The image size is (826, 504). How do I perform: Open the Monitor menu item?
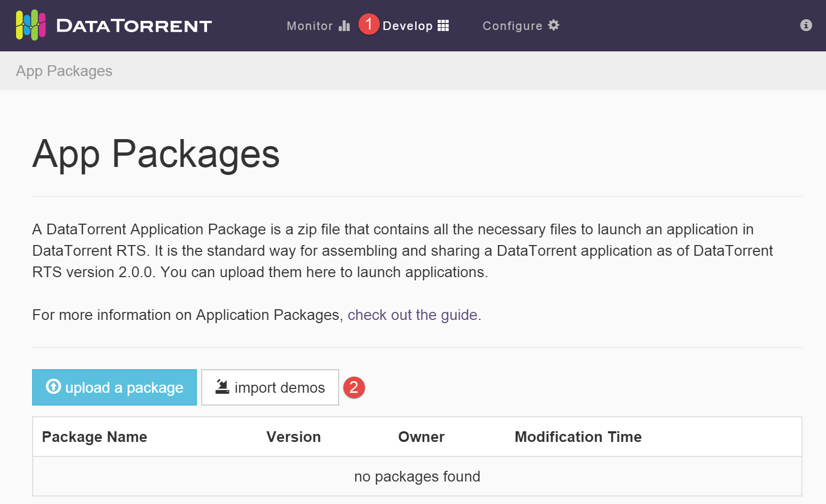pos(310,26)
